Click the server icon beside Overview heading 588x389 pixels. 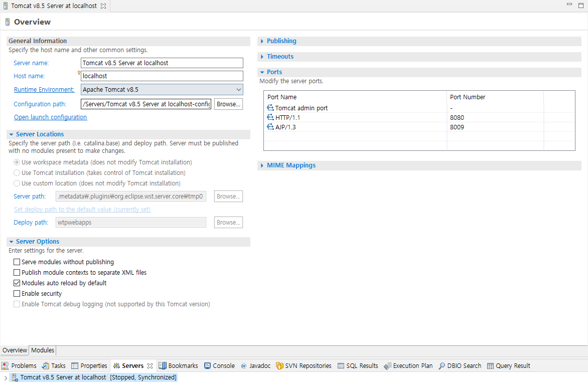coord(7,22)
